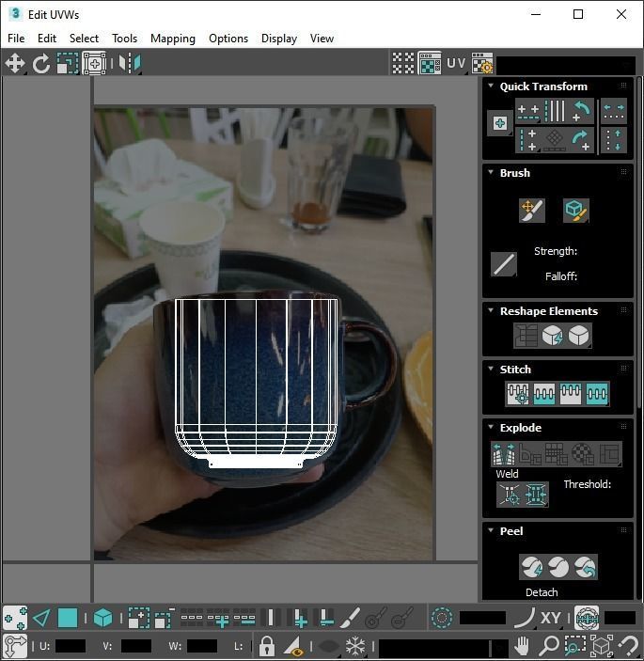The height and width of the screenshot is (661, 644).
Task: Switch to Polygon subobject mode
Action: click(68, 618)
